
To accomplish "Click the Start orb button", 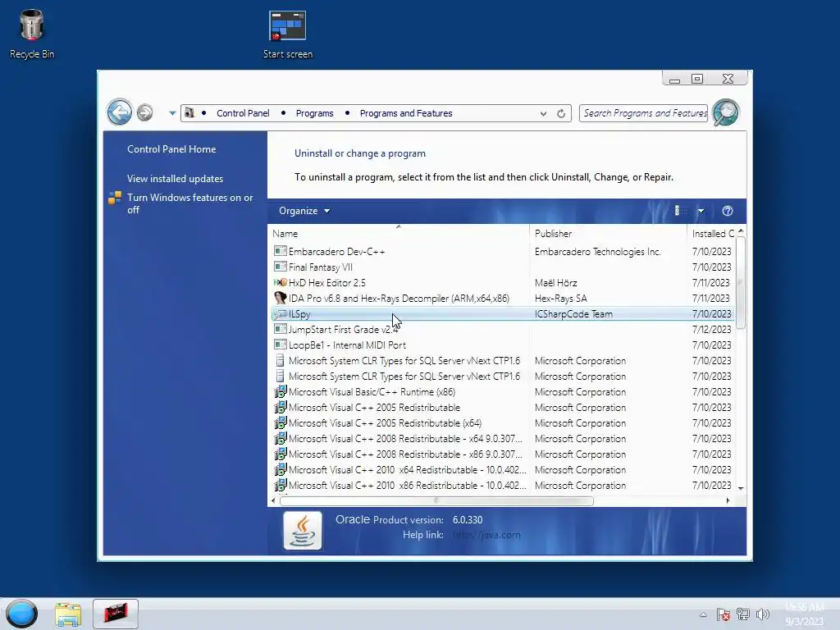I will 22,614.
